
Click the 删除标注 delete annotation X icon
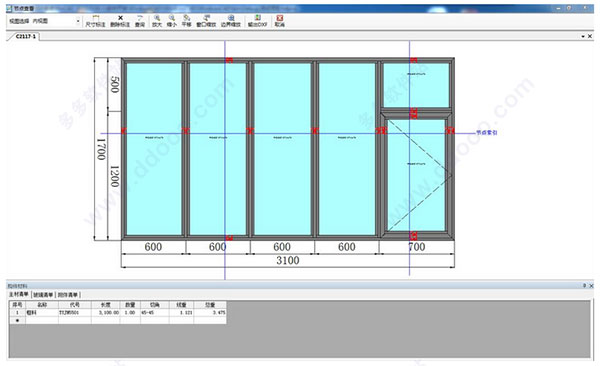coord(120,21)
